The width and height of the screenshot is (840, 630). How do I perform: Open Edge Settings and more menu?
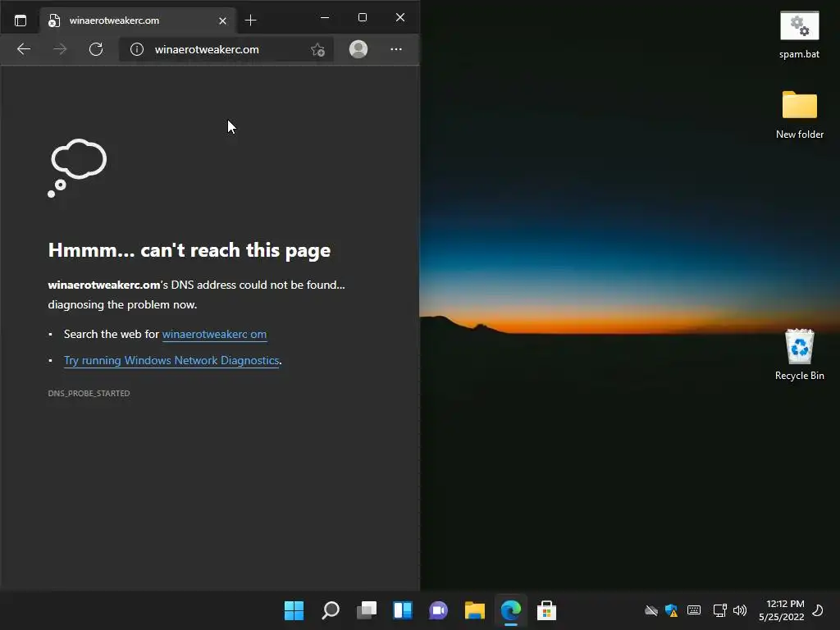tap(396, 49)
